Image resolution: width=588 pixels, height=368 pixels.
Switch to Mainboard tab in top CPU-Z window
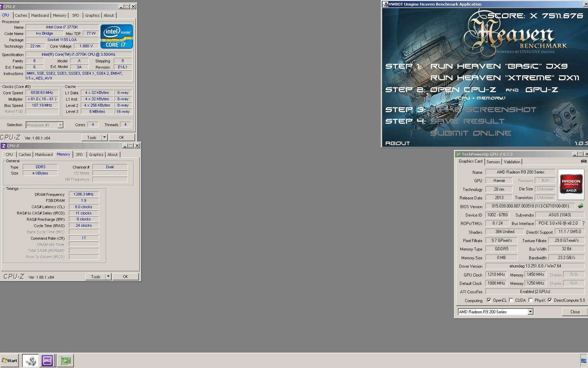tap(40, 15)
